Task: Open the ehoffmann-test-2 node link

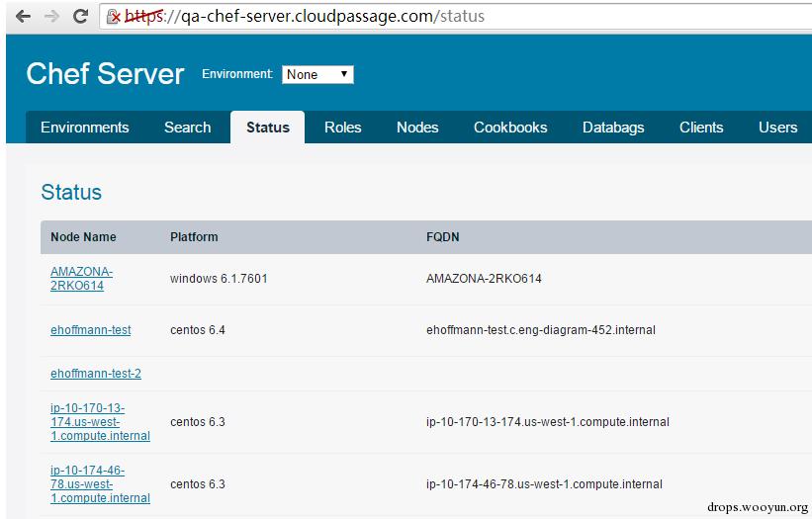Action: click(x=96, y=374)
